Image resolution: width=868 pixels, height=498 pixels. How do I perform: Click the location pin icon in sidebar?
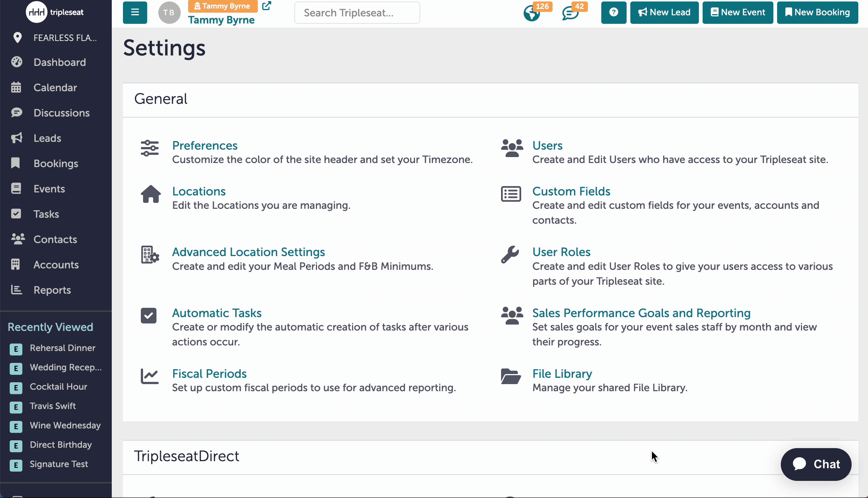(17, 37)
